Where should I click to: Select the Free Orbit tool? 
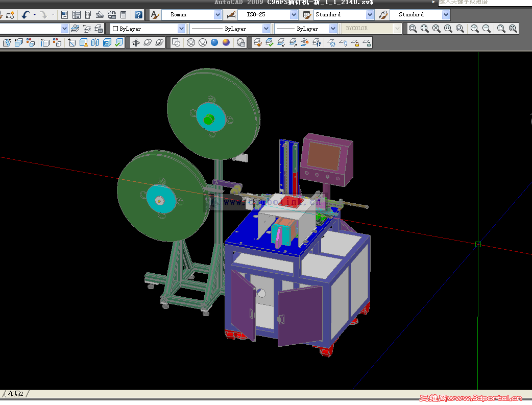click(x=148, y=42)
